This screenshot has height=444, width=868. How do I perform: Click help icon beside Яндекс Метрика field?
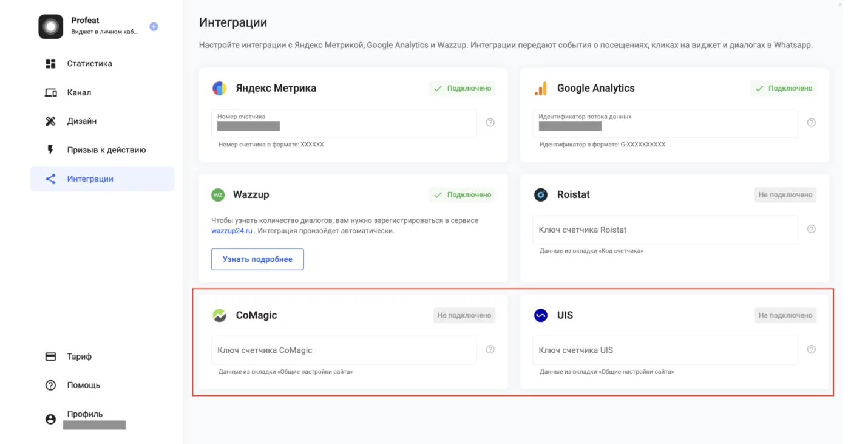[x=490, y=123]
